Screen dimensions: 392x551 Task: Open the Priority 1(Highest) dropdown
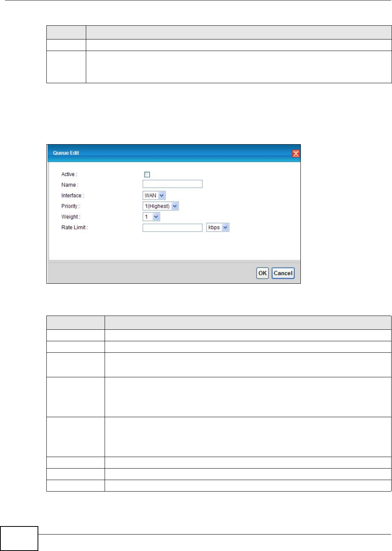(161, 206)
